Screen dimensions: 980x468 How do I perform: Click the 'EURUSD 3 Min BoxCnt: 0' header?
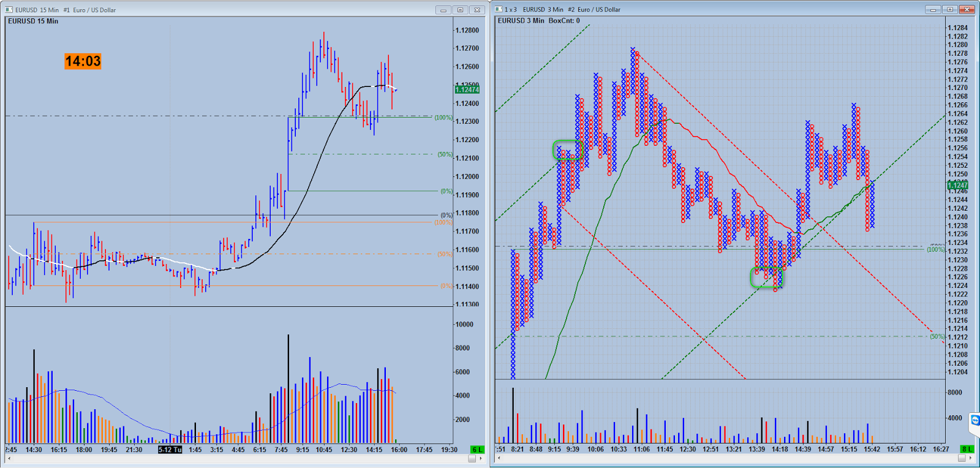(x=538, y=21)
